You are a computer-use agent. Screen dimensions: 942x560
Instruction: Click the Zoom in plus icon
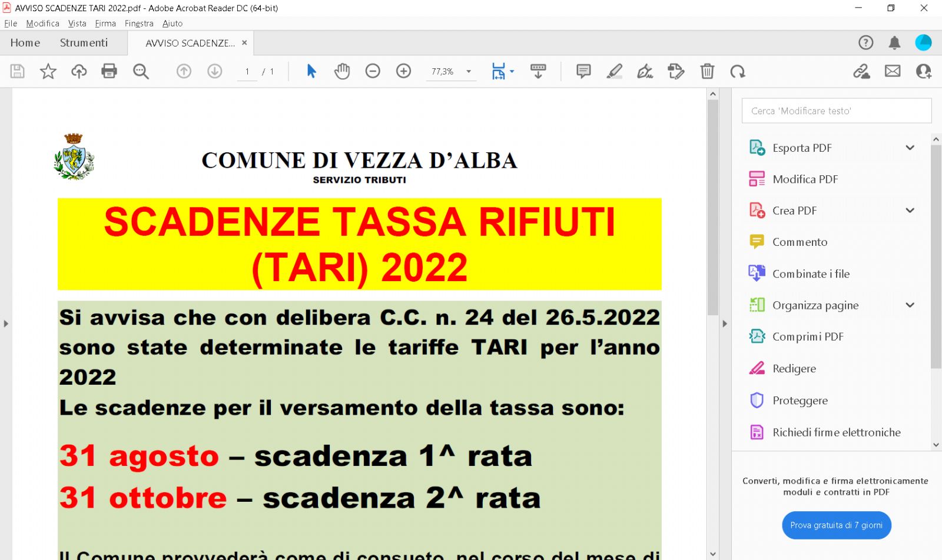pyautogui.click(x=403, y=71)
